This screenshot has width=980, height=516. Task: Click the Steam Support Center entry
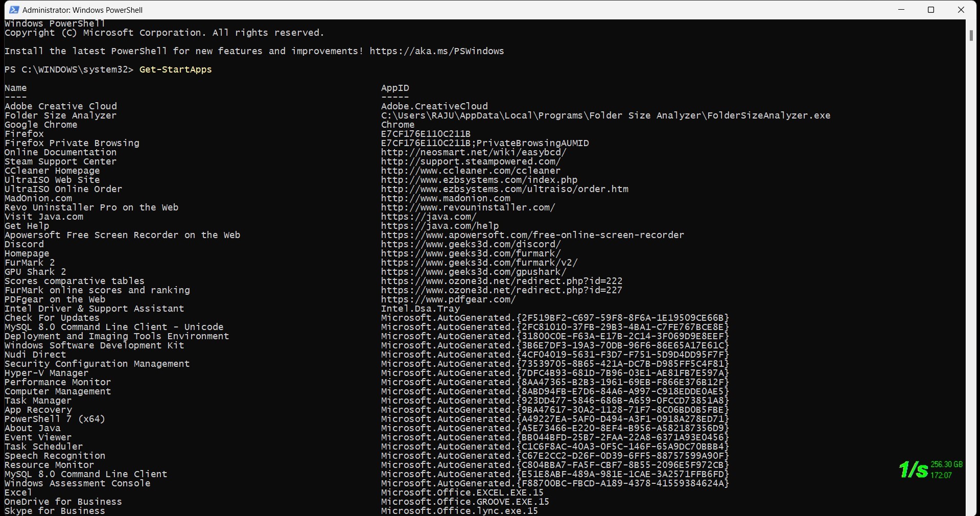click(61, 161)
